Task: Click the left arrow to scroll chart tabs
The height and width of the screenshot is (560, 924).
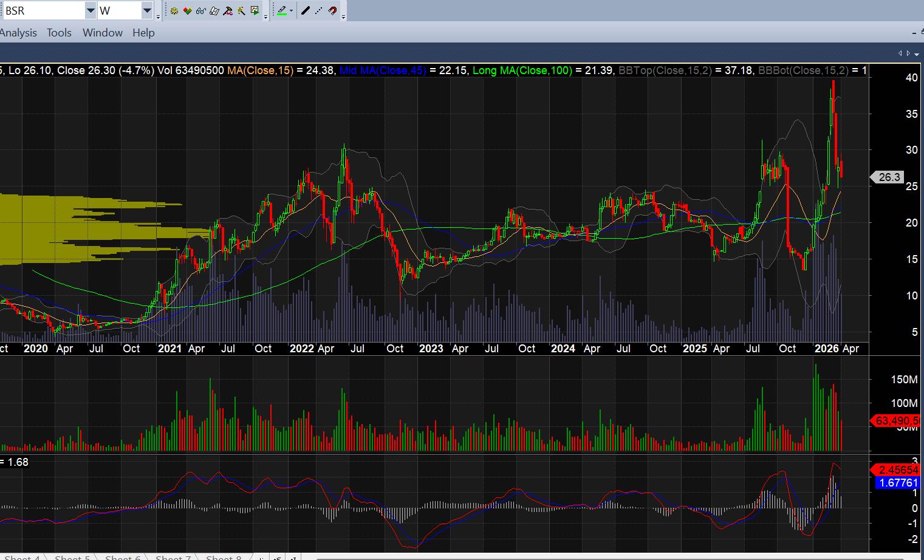Action: point(900,53)
